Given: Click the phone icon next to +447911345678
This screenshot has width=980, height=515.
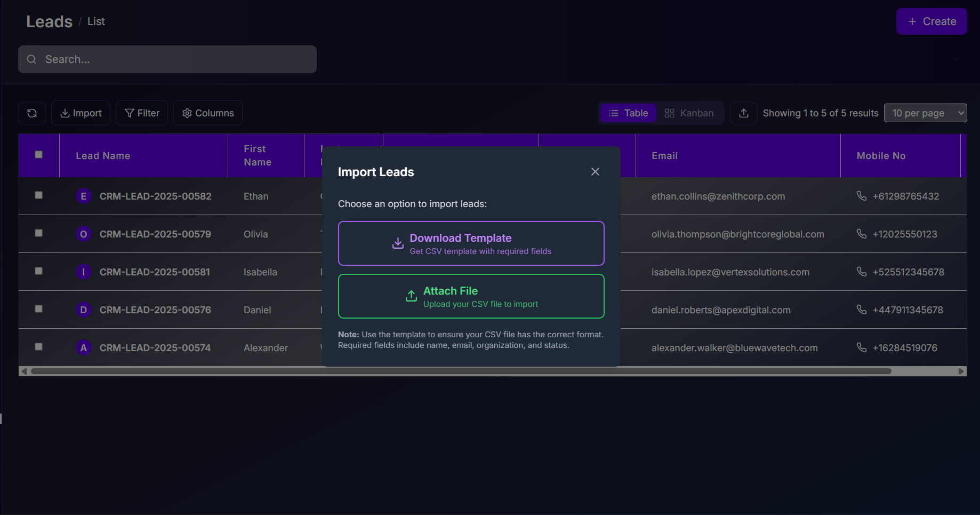Looking at the screenshot, I should pyautogui.click(x=861, y=310).
